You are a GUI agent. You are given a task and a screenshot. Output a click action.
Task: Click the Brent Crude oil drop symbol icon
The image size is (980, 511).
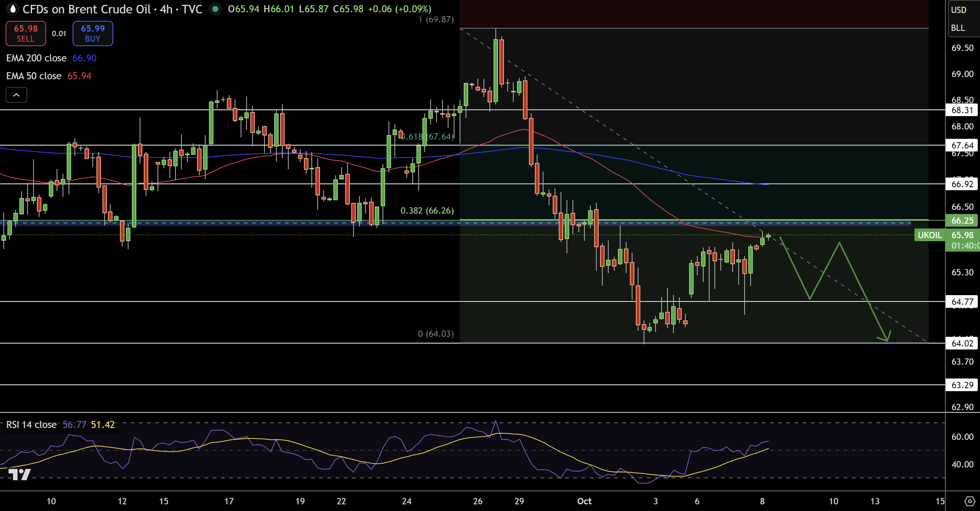tap(13, 9)
